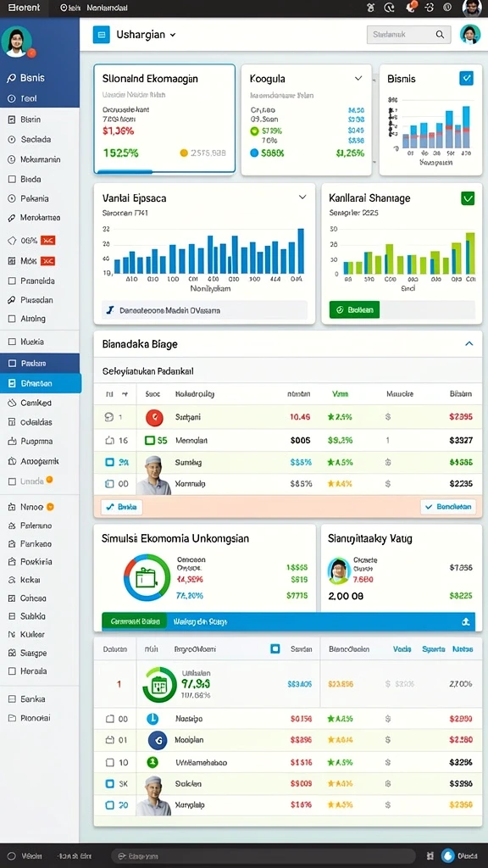Open the Bencilaian dropdown button
The image size is (488, 868).
pos(448,507)
